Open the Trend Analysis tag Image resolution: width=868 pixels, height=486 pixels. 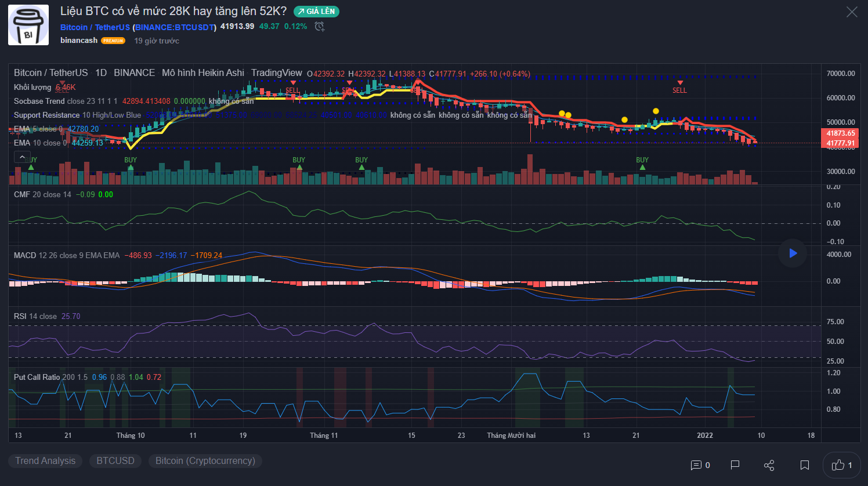click(45, 461)
